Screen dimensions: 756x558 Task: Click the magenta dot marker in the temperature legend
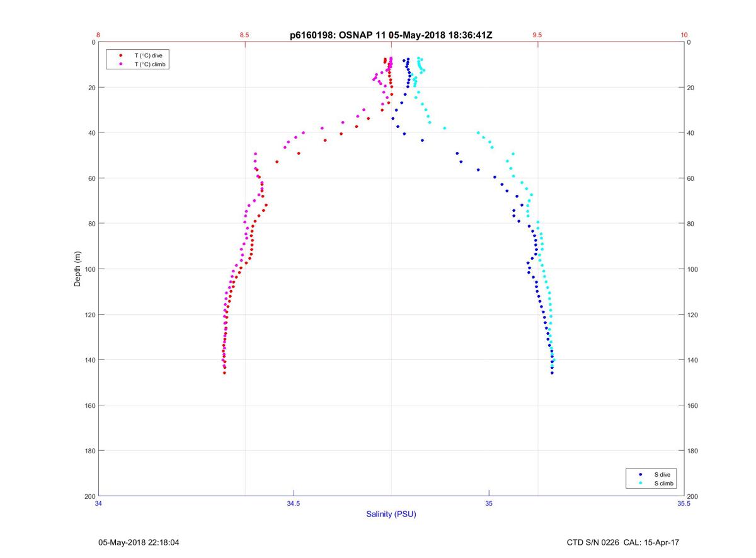click(120, 64)
